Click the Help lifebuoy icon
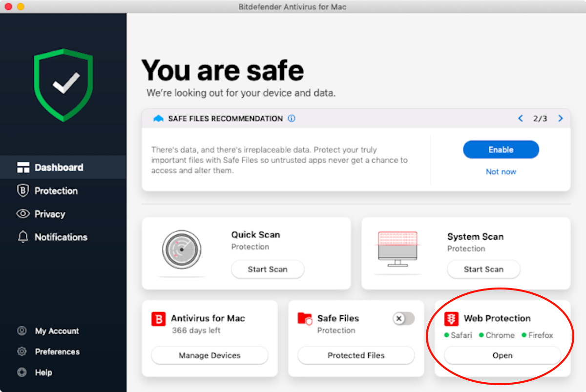586x392 pixels. coord(22,372)
